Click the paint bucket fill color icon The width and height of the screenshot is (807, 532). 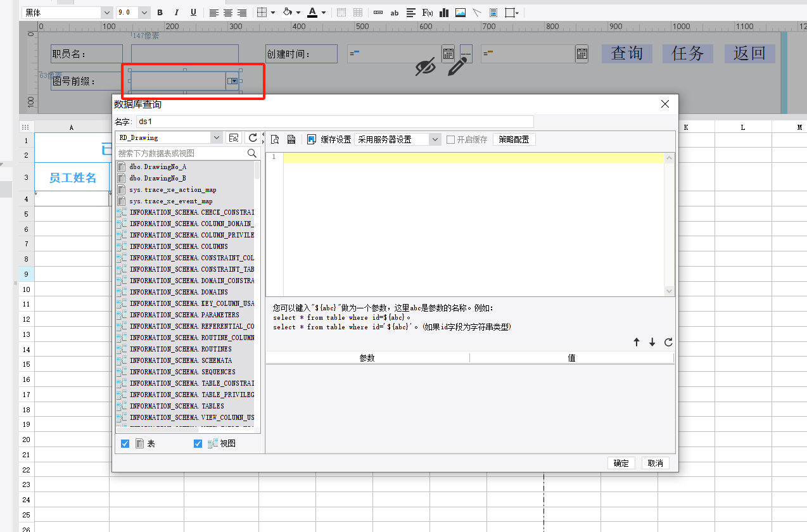tap(288, 13)
